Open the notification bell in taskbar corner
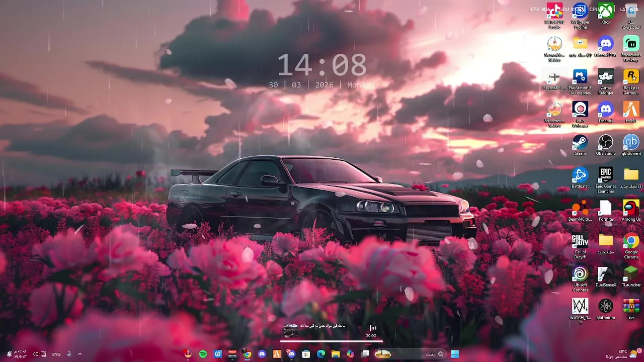This screenshot has height=362, width=644. (x=9, y=354)
